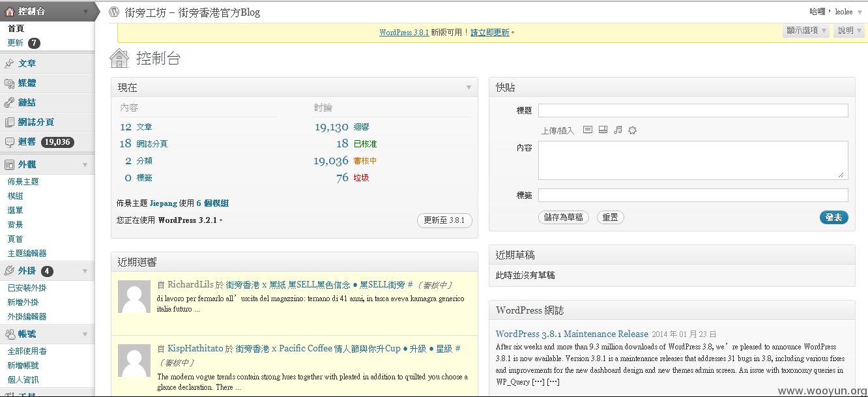The height and width of the screenshot is (397, 868).
Task: Click the 鏈結 link chain icon
Action: pos(9,102)
